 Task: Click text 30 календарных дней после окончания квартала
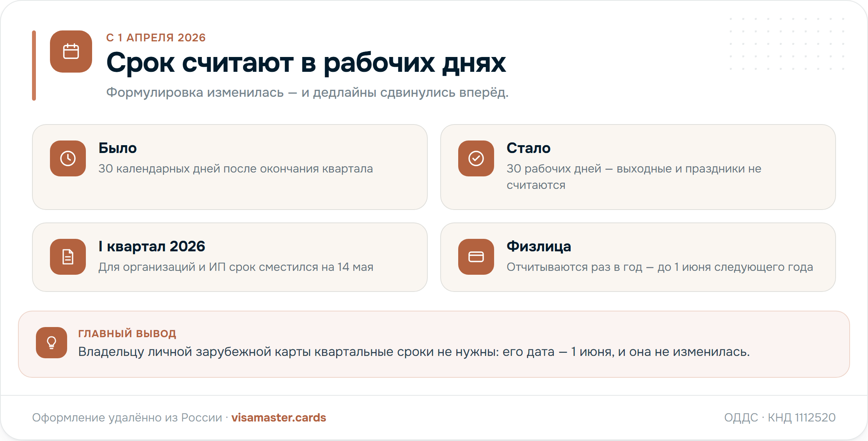tap(235, 169)
